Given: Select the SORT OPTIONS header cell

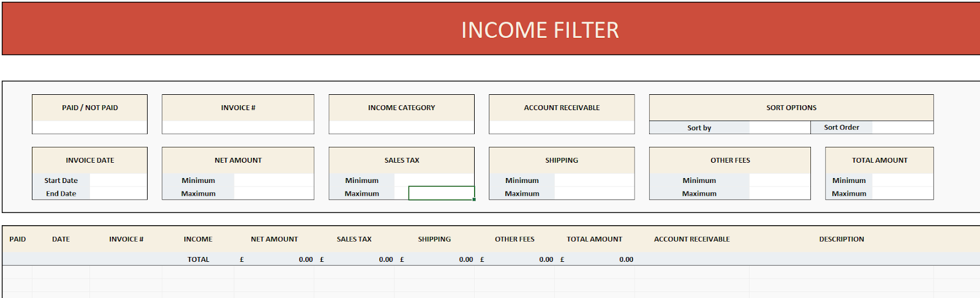Looking at the screenshot, I should 791,108.
